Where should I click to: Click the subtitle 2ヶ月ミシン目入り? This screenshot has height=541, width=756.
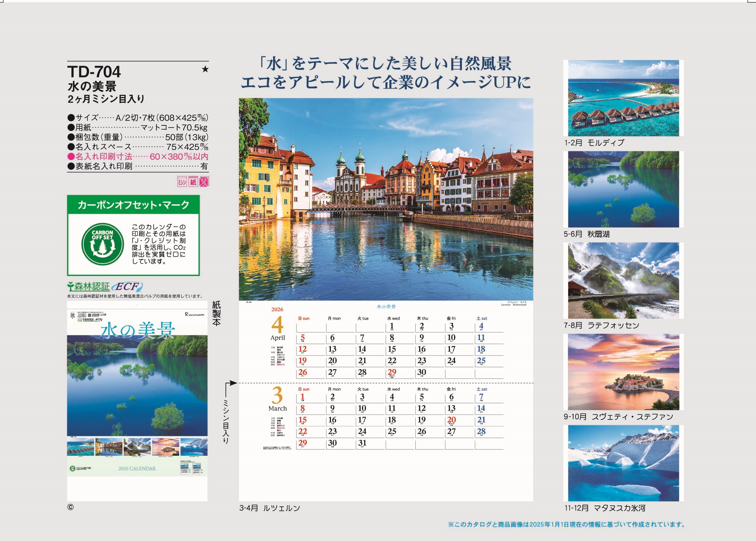click(x=106, y=99)
